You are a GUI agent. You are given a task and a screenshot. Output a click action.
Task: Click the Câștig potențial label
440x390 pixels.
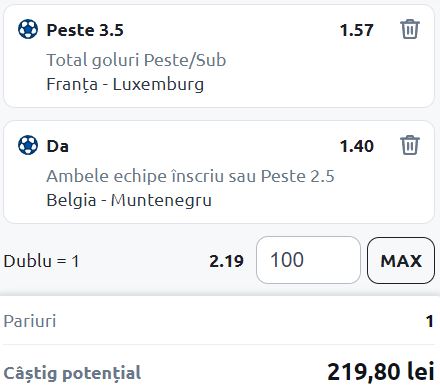click(72, 373)
